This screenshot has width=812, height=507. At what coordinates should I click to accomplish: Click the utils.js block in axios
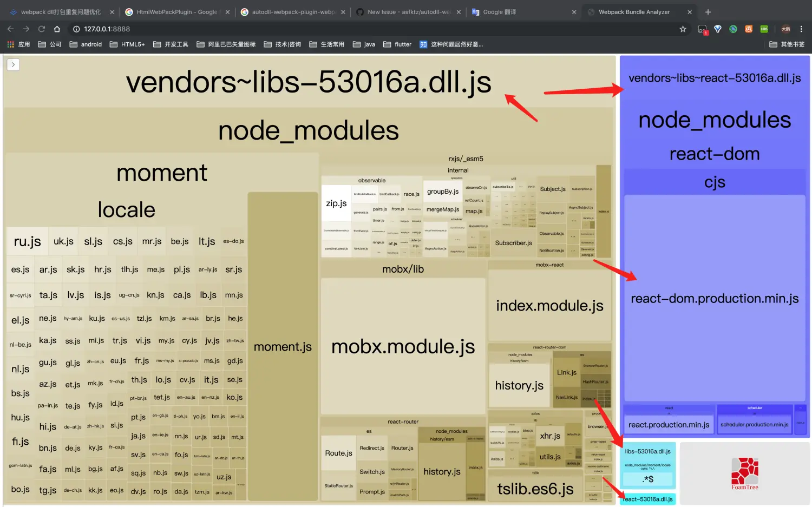(550, 457)
